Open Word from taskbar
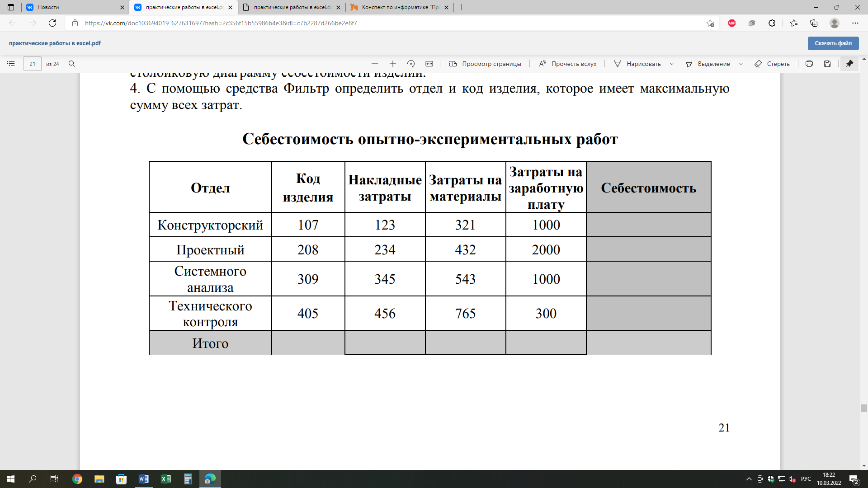 (x=143, y=479)
